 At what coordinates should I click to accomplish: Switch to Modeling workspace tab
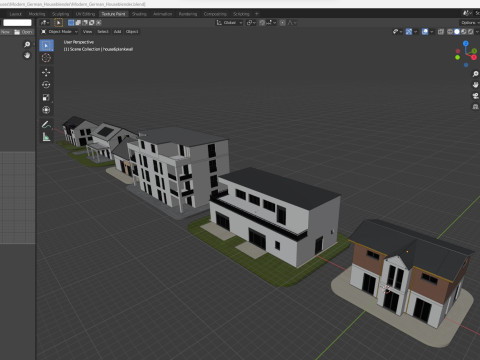[x=37, y=14]
